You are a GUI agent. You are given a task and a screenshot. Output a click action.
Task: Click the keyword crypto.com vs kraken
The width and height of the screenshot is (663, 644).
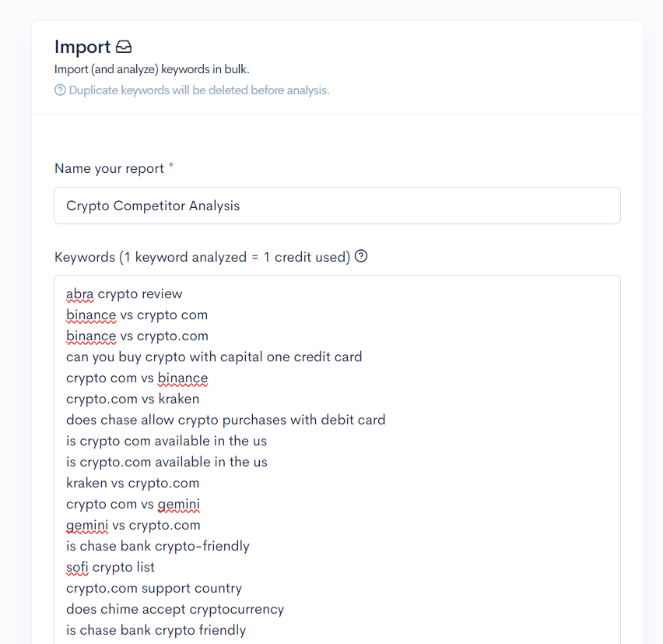point(133,399)
